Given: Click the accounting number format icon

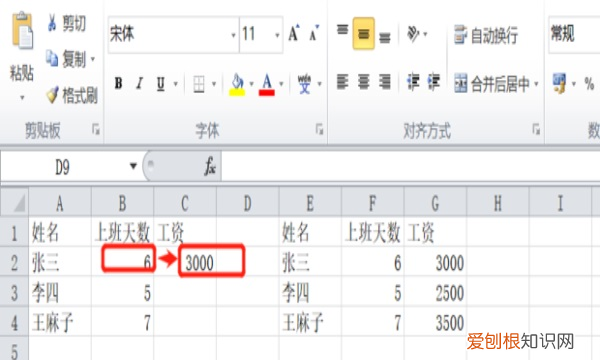Looking at the screenshot, I should 559,83.
